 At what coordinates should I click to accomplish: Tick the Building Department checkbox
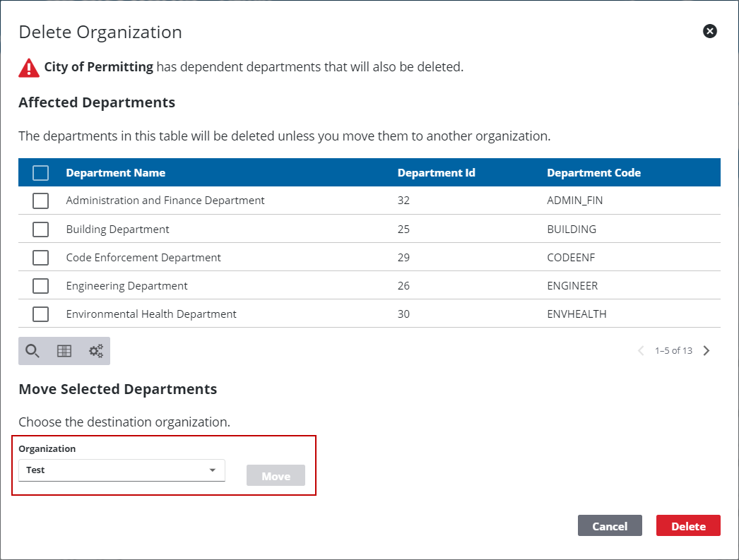[x=41, y=230]
